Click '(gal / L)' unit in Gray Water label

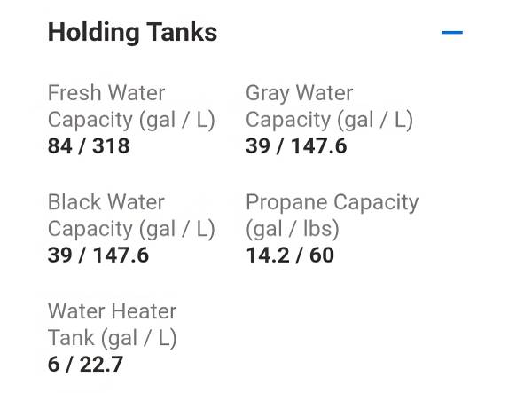pos(375,120)
